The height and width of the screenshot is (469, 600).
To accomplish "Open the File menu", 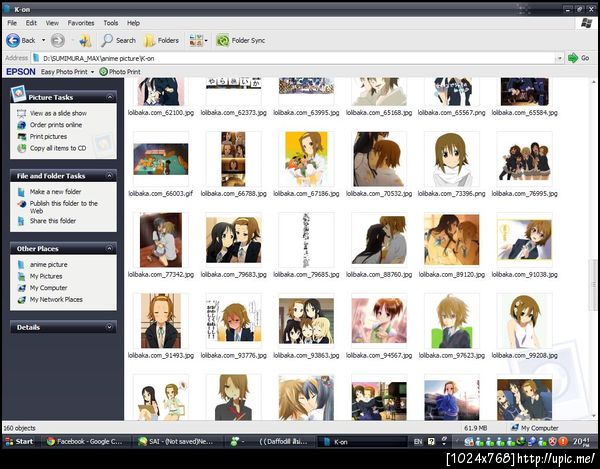I will click(x=12, y=23).
